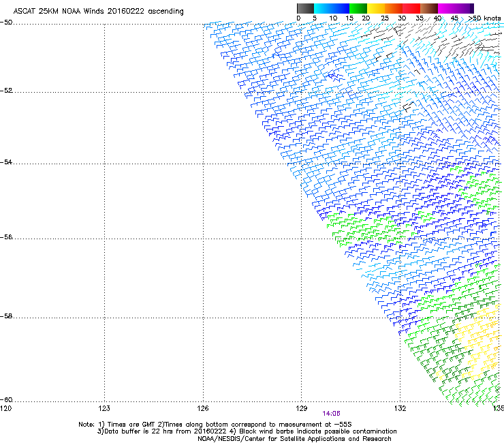Click the 123 longitude axis label
The image size is (504, 443).
[104, 408]
